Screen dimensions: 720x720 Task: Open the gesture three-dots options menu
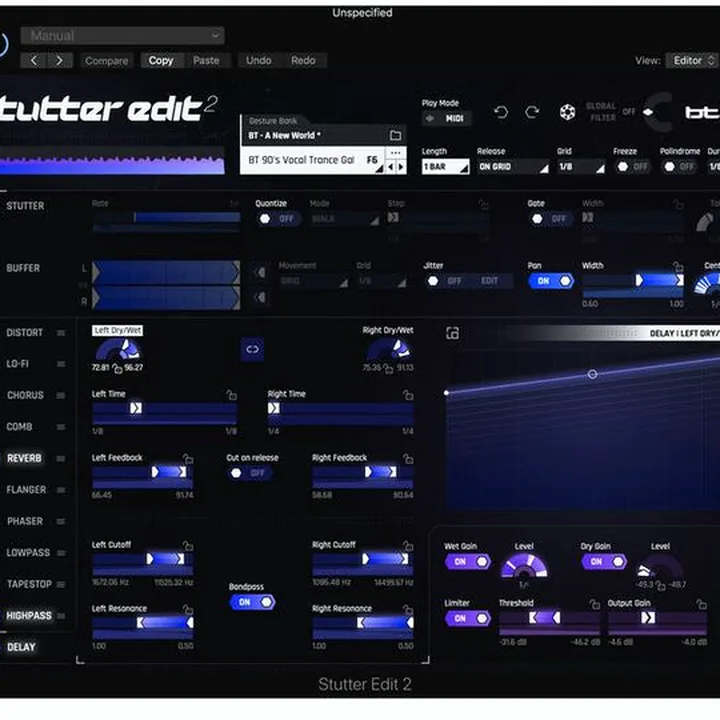(x=395, y=152)
